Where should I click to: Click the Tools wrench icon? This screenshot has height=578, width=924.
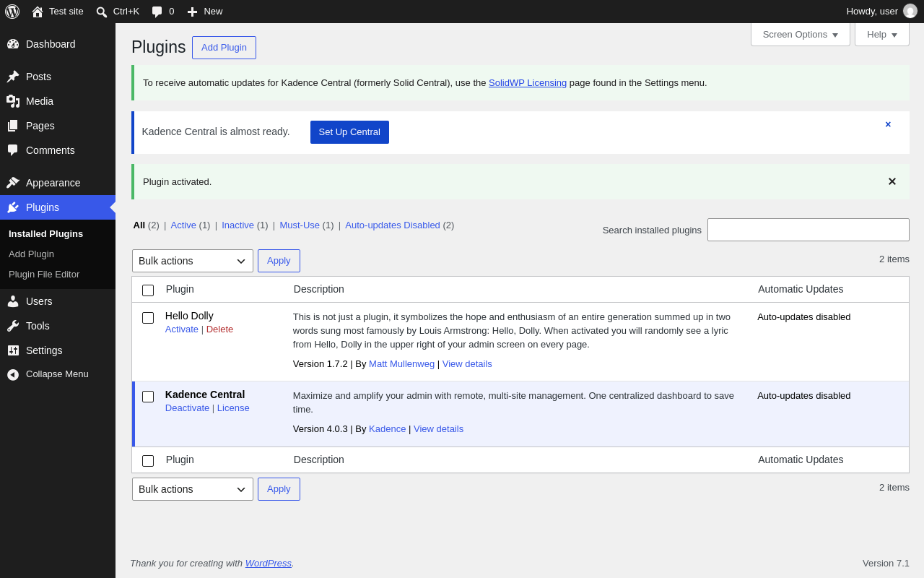(13, 326)
